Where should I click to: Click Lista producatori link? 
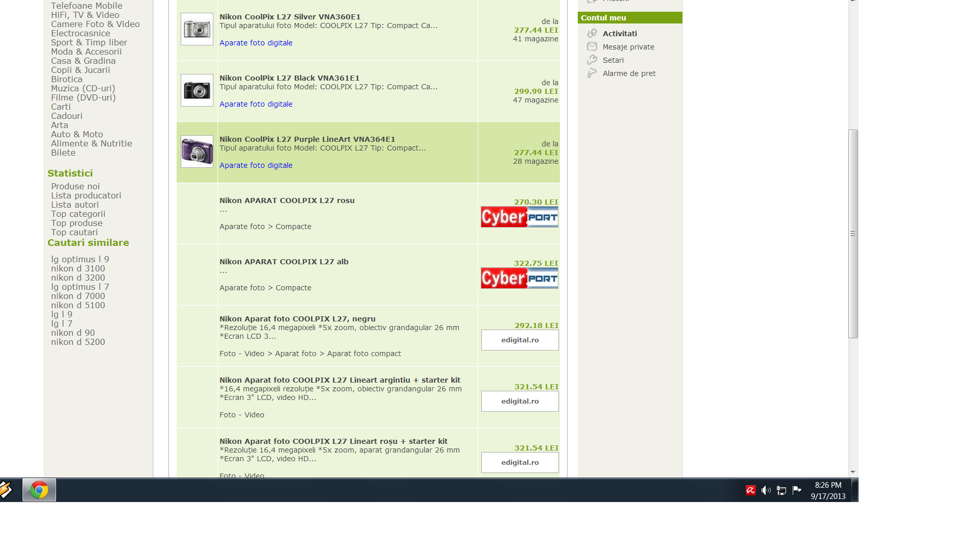pos(86,195)
